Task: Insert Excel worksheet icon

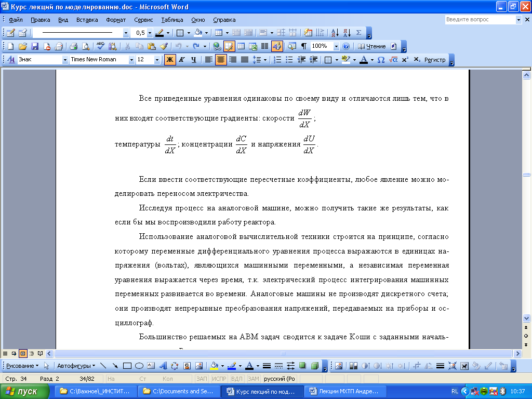Action: (x=253, y=46)
